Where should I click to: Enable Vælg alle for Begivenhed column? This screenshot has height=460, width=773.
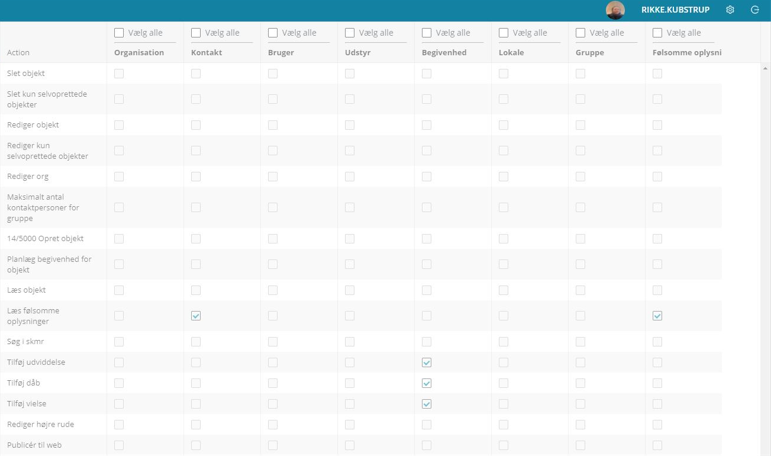[x=426, y=33]
